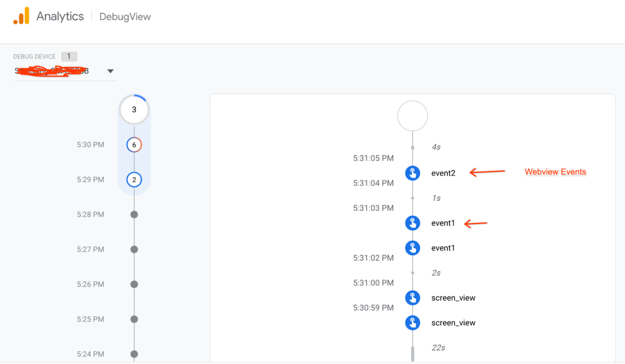
Task: Jump to the 5:26 PM timeline dot
Action: coord(134,284)
